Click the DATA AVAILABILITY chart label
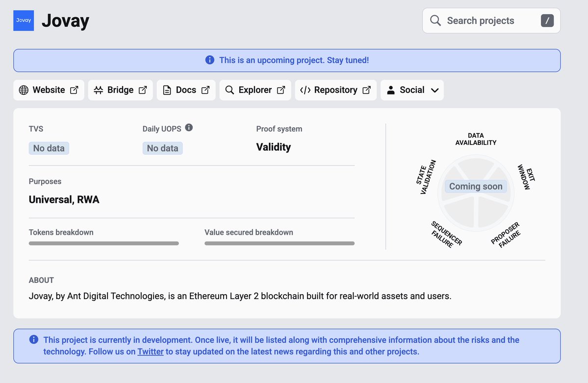Screen dimensions: 588x383 [476, 139]
